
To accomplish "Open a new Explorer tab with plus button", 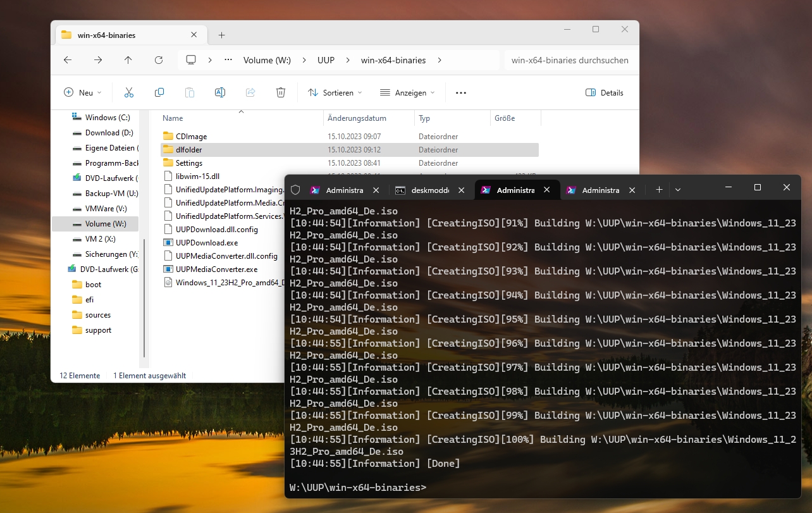I will (x=221, y=35).
